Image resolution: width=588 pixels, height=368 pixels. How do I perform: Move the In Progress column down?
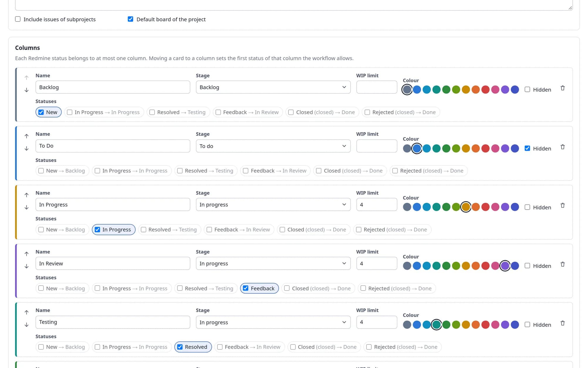[x=26, y=207]
